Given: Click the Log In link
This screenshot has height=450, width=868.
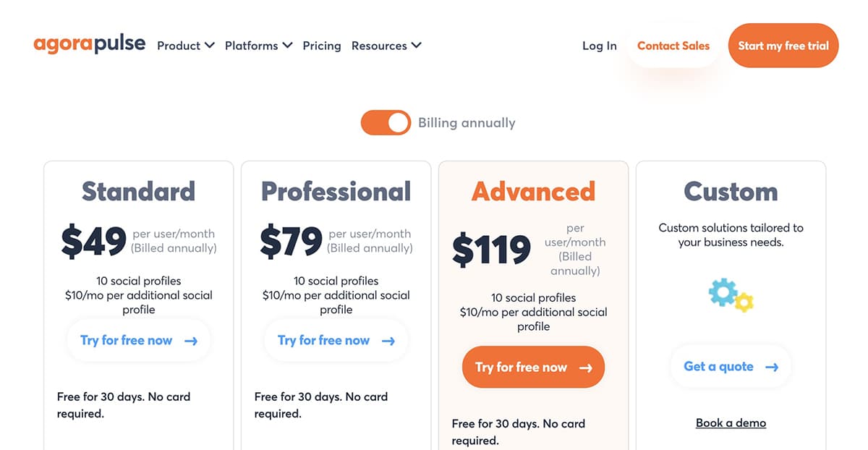Looking at the screenshot, I should point(600,46).
